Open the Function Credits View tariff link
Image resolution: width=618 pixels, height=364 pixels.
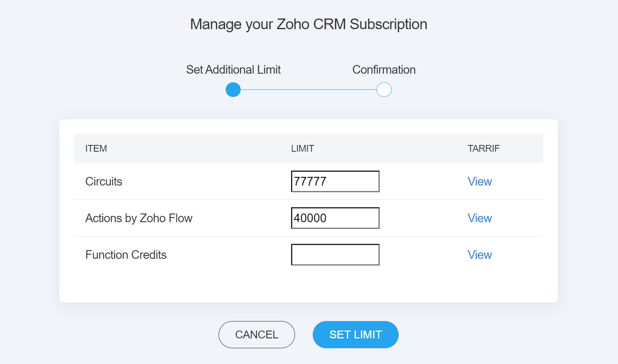click(x=479, y=255)
